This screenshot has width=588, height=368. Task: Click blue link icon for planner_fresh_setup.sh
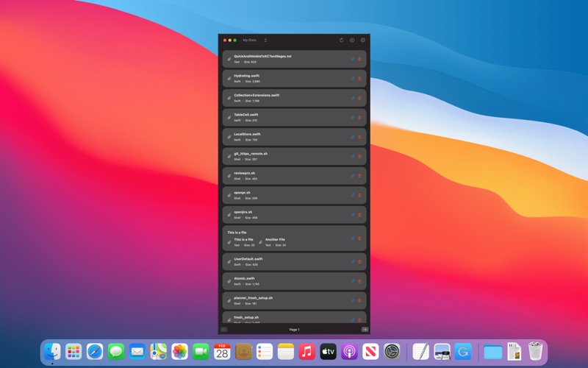coord(353,301)
